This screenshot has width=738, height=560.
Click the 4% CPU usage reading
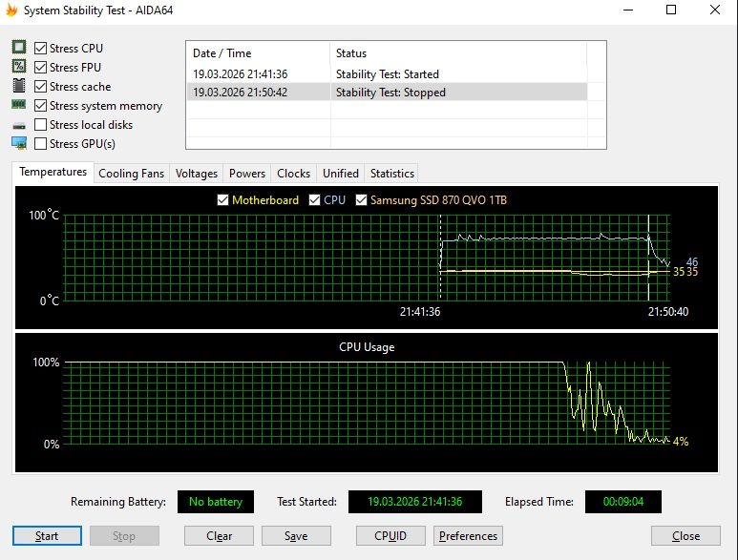[x=681, y=442]
